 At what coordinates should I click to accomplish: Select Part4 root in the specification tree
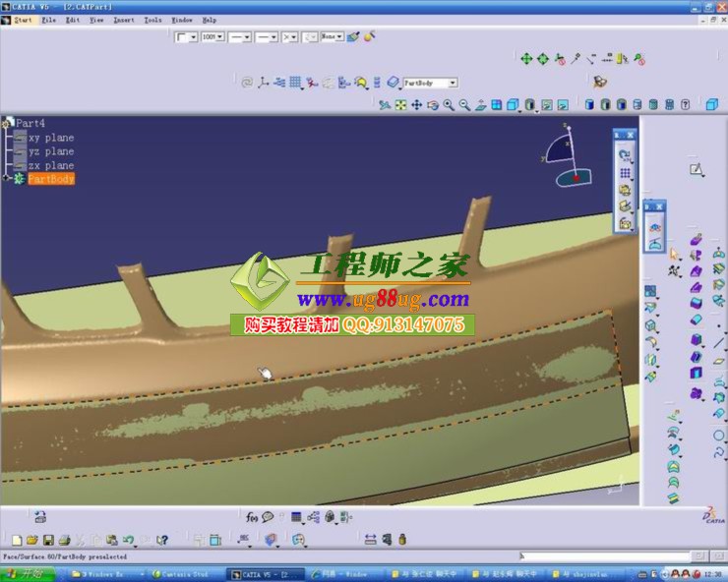30,123
